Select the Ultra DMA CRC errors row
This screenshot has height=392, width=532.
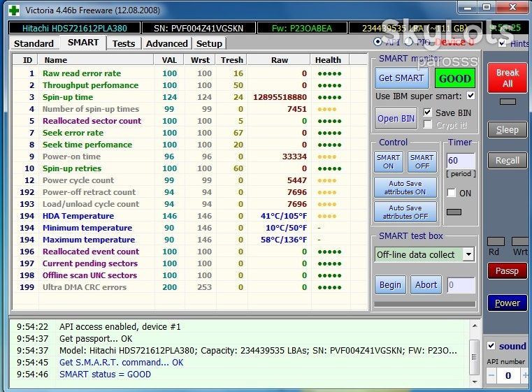pos(190,287)
